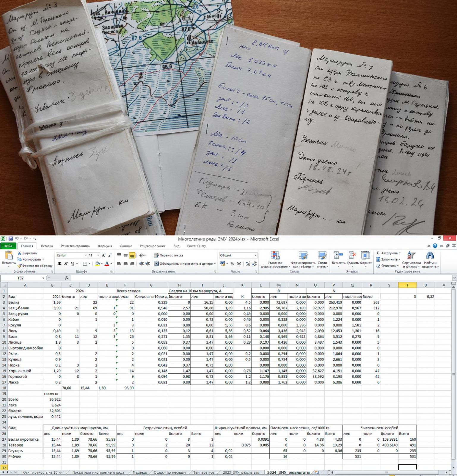Image resolution: width=457 pixels, height=476 pixels.
Task: Click the insert new worksheet tab icon
Action: tap(317, 472)
